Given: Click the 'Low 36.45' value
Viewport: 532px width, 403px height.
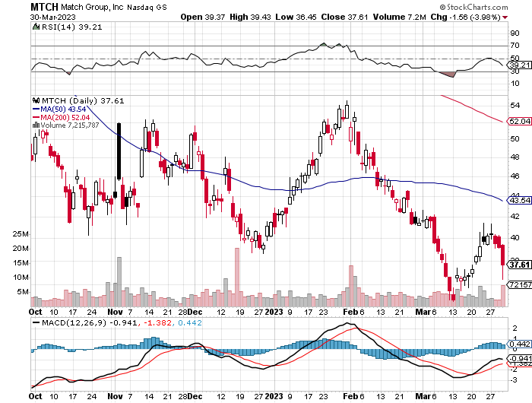Looking at the screenshot, I should click(296, 17).
